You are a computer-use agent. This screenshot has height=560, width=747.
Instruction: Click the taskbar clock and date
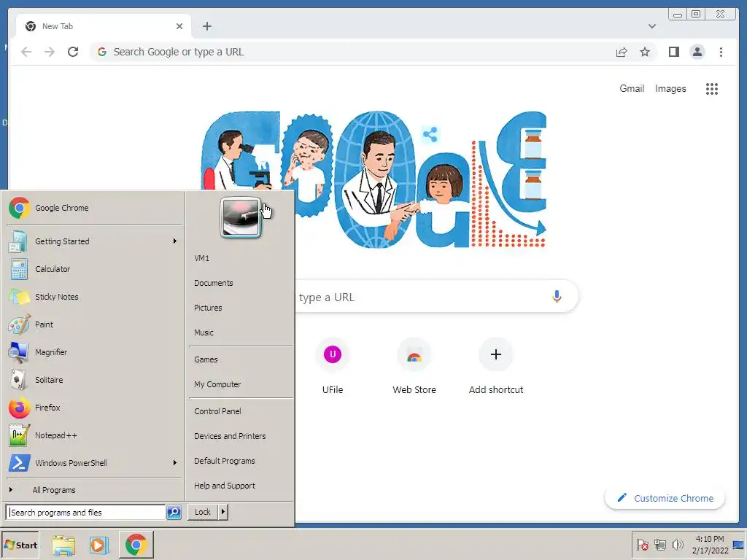tap(710, 545)
